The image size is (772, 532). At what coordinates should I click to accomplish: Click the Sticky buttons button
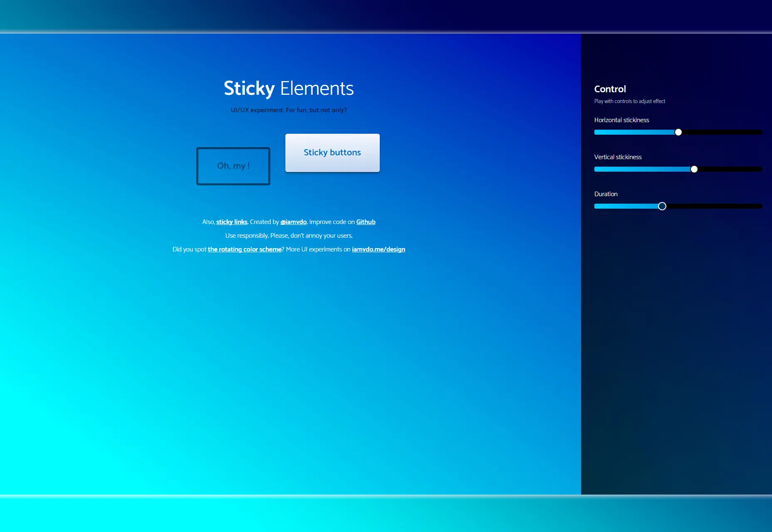pyautogui.click(x=332, y=152)
